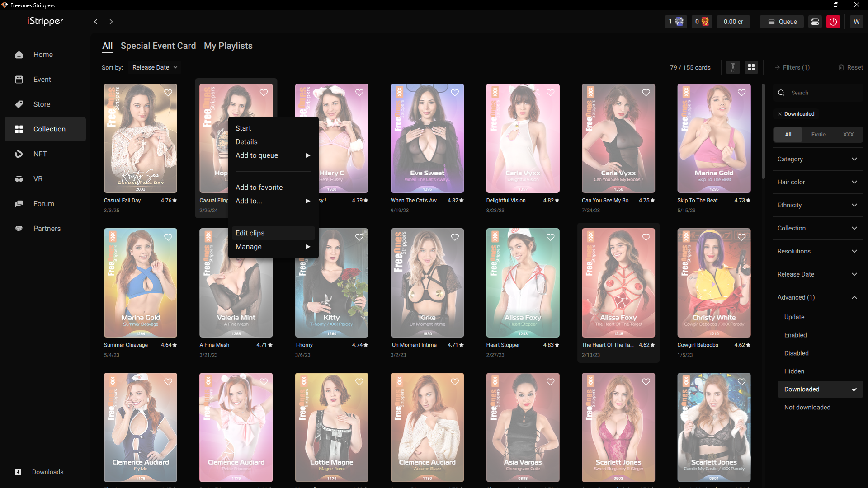Open the Lottie Magne card thumbnail
Viewport: 868px width, 488px height.
click(x=332, y=427)
